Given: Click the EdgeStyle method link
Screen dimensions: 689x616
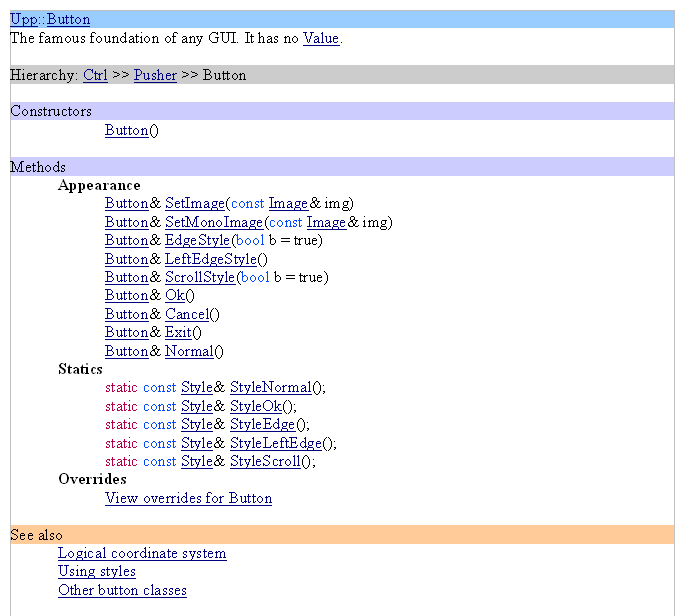Looking at the screenshot, I should [x=196, y=240].
